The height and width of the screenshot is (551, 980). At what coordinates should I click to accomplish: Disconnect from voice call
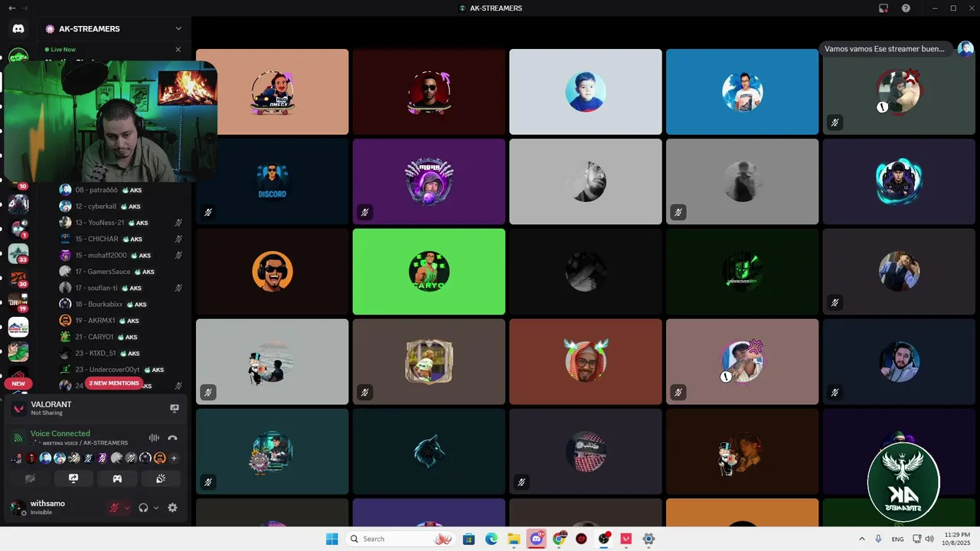coord(172,438)
